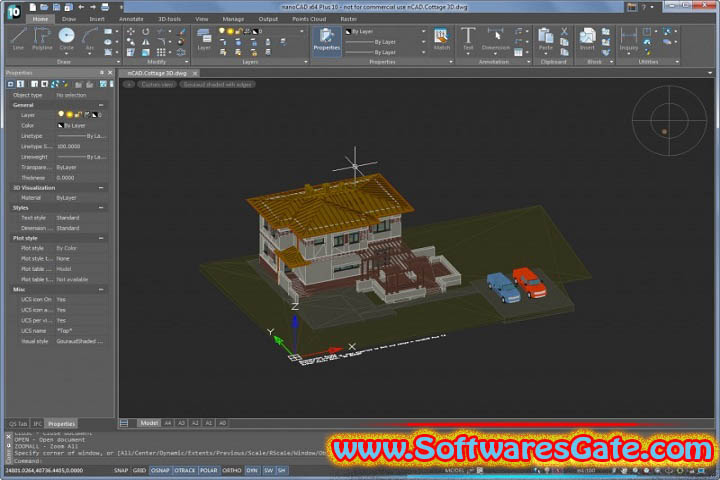Image resolution: width=720 pixels, height=480 pixels.
Task: Click the Redo arrow in quick access toolbar
Action: click(x=93, y=7)
